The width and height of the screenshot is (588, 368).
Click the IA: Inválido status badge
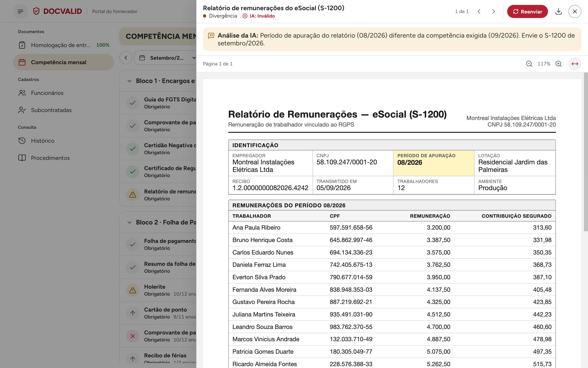click(258, 16)
